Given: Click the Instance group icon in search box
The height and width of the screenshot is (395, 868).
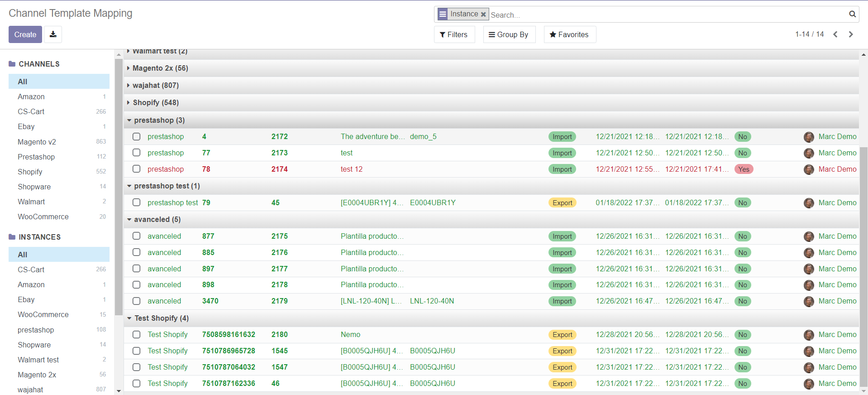Looking at the screenshot, I should point(443,14).
